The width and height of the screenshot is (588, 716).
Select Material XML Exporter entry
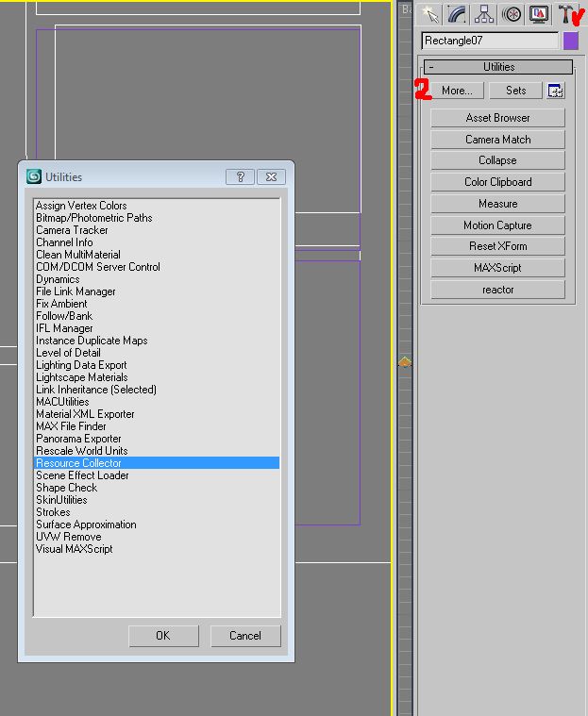pos(157,414)
